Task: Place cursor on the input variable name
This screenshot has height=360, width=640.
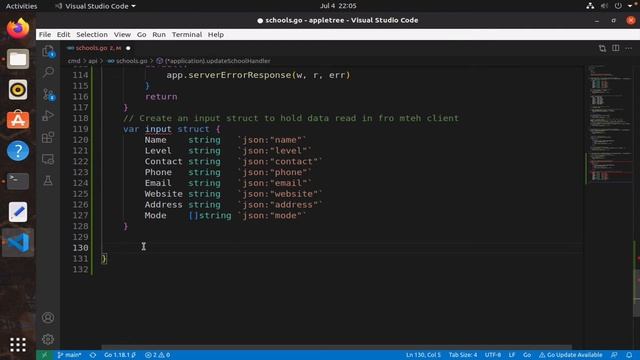Action: click(158, 129)
